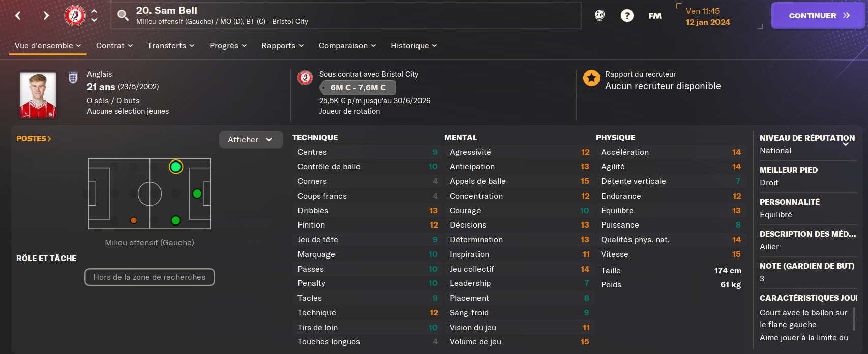This screenshot has width=868, height=354.
Task: Open the FM menu icon
Action: (655, 16)
